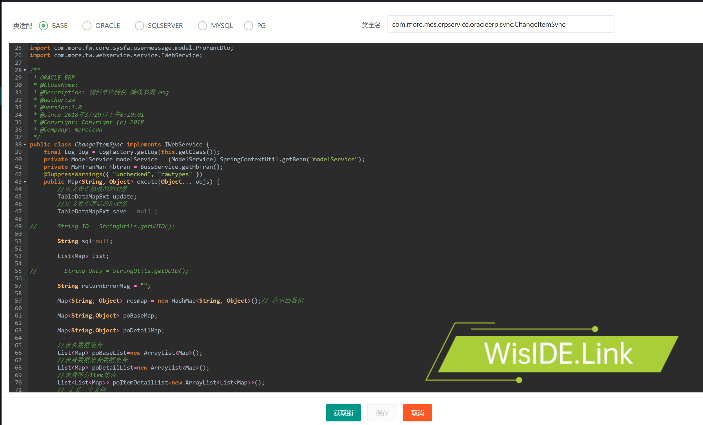Click the HashMap resmap initialization line

[160, 300]
